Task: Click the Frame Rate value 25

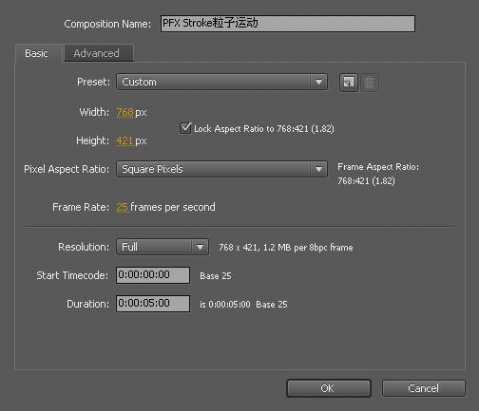Action: pyautogui.click(x=122, y=207)
